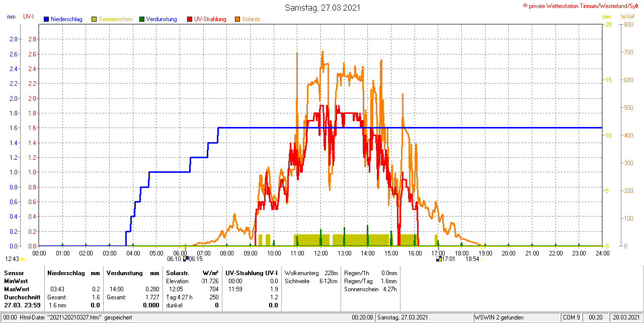The image size is (644, 323).
Task: Click the MinWert row label
Action: coord(16,281)
